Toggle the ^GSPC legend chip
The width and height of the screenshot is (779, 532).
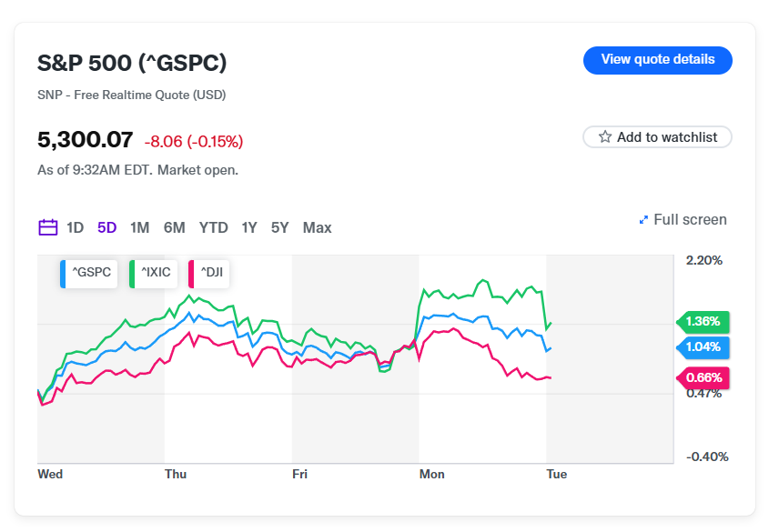point(89,274)
